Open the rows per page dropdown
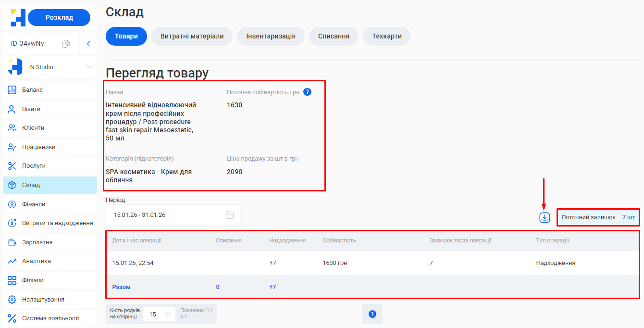 [159, 314]
